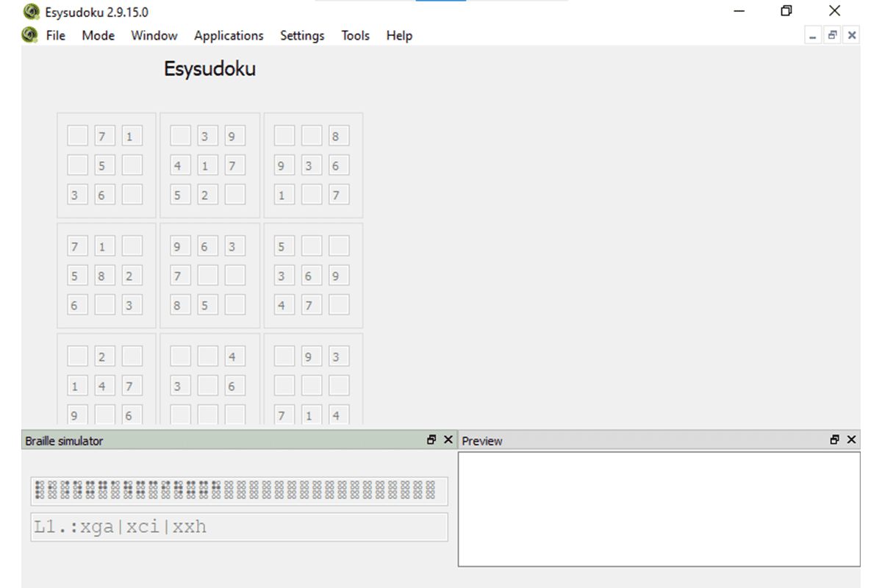This screenshot has width=882, height=588.
Task: Open the Applications menu
Action: (x=229, y=35)
